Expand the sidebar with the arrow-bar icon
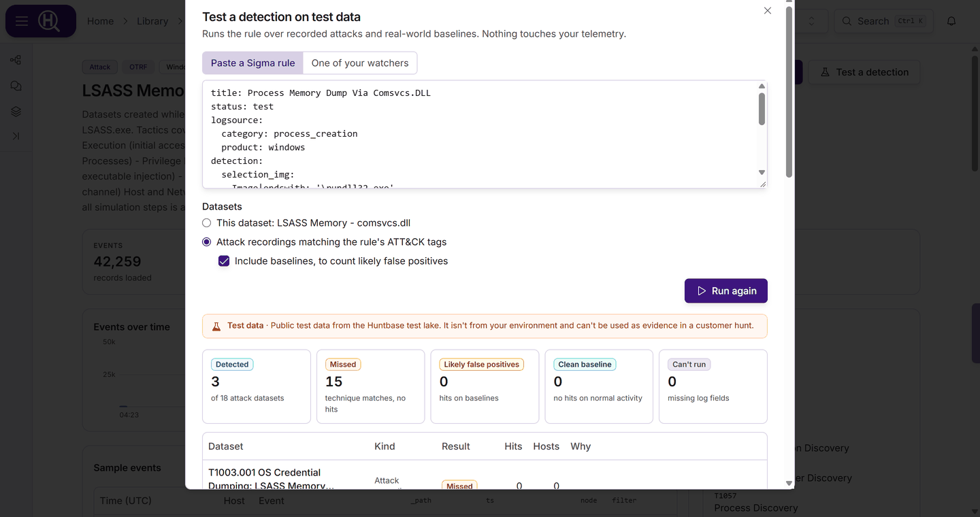This screenshot has height=517, width=980. click(16, 136)
